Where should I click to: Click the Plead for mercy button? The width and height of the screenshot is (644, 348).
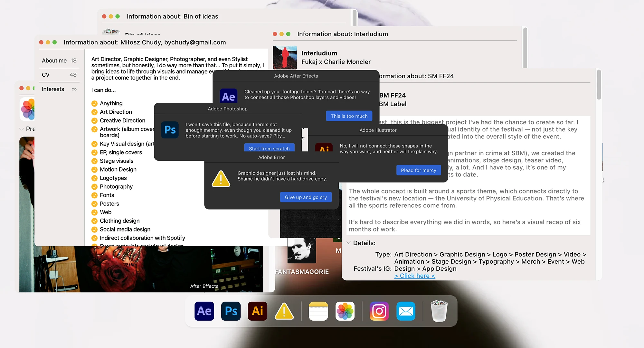418,170
